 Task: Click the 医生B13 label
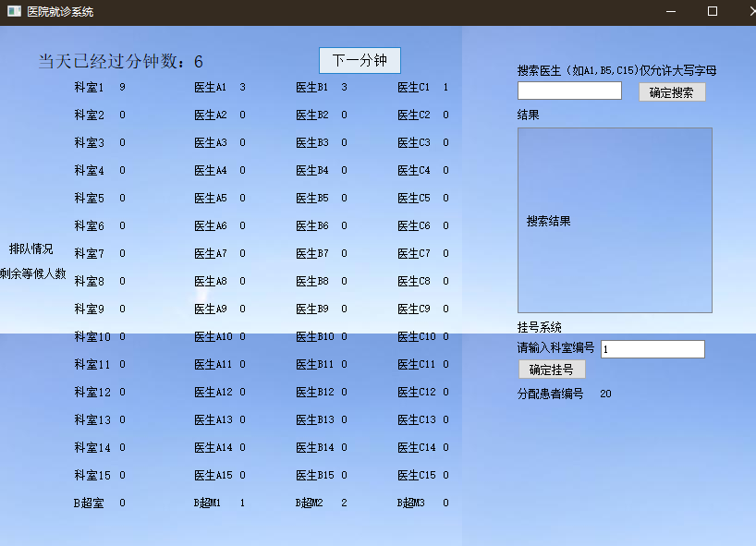pyautogui.click(x=315, y=419)
